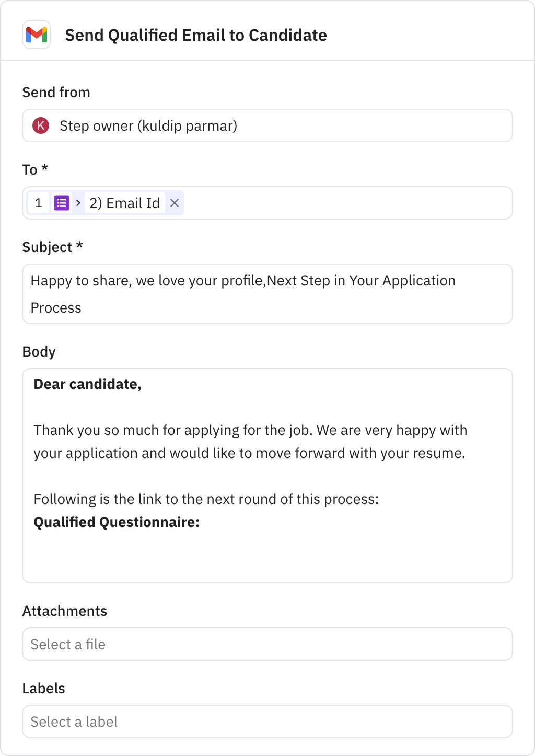This screenshot has width=535, height=756.
Task: Open the 'Select a file' attachments picker
Action: click(x=267, y=644)
